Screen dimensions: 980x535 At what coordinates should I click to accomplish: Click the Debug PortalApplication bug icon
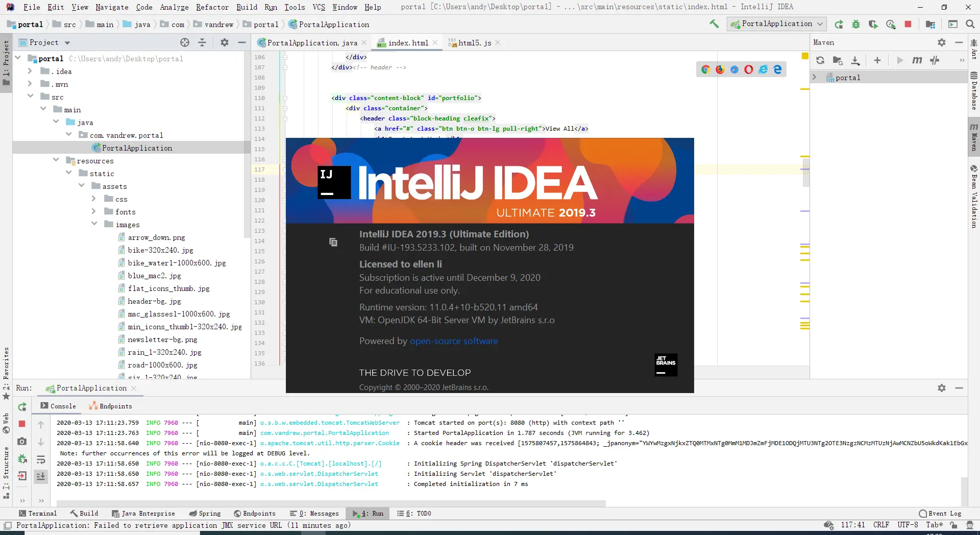tap(856, 24)
